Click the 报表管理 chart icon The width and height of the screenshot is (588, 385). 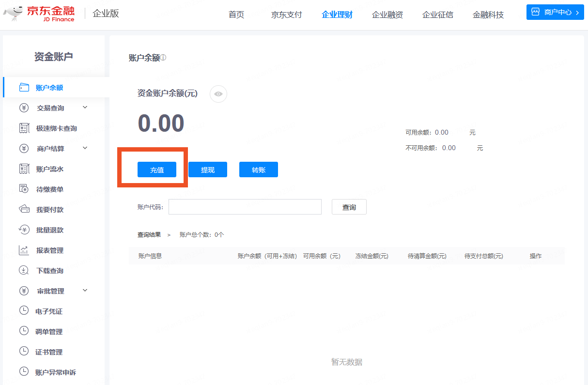tap(24, 250)
